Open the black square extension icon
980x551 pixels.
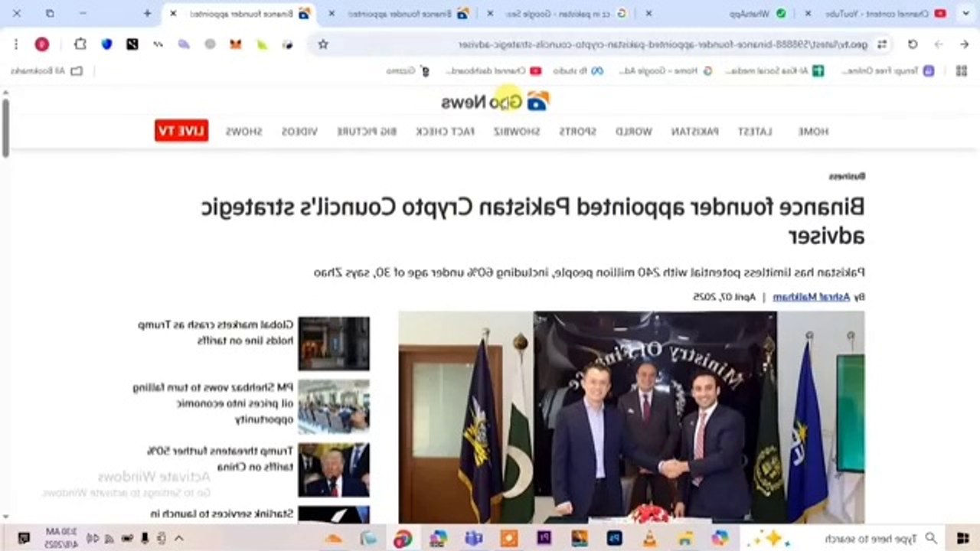[x=132, y=44]
